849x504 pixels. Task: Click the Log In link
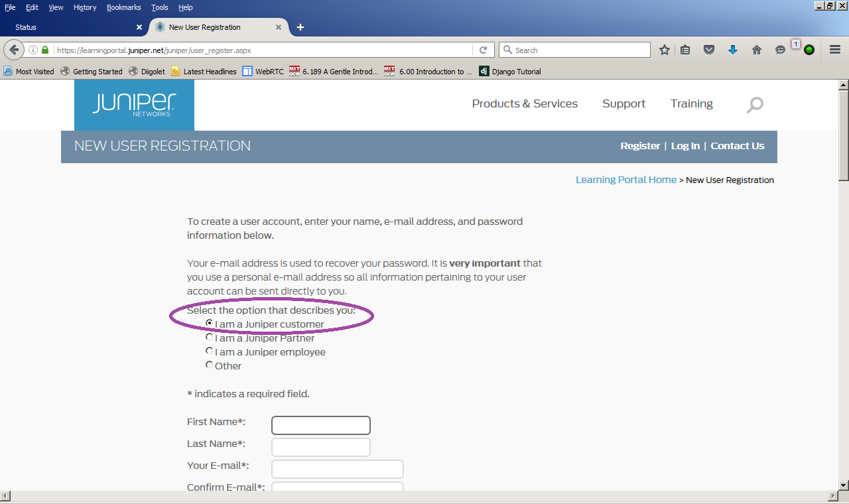pos(685,146)
